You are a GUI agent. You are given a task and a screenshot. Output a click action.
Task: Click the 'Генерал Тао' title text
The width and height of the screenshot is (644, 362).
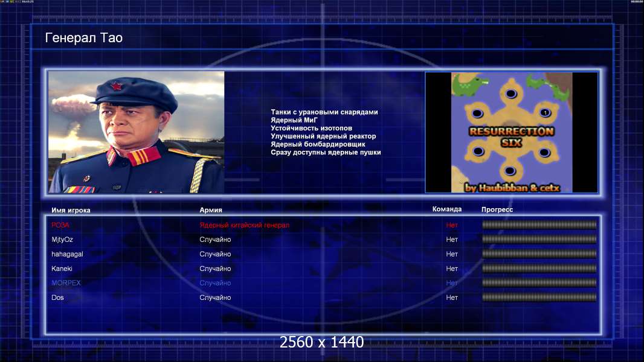pyautogui.click(x=84, y=38)
